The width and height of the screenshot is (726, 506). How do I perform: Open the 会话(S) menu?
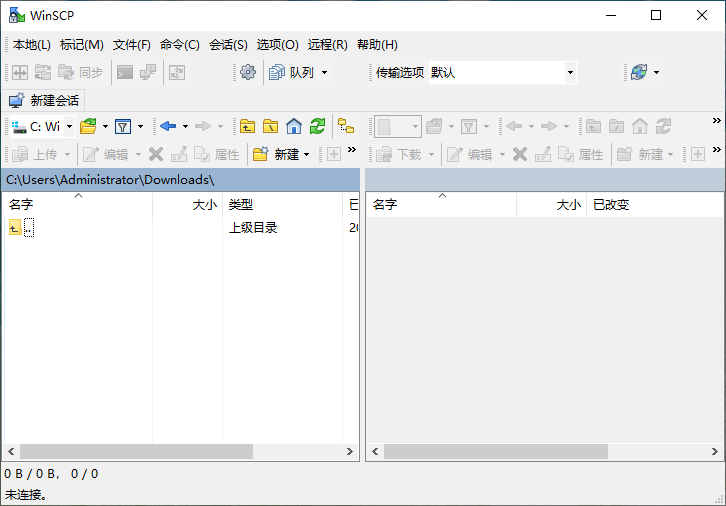pyautogui.click(x=228, y=44)
